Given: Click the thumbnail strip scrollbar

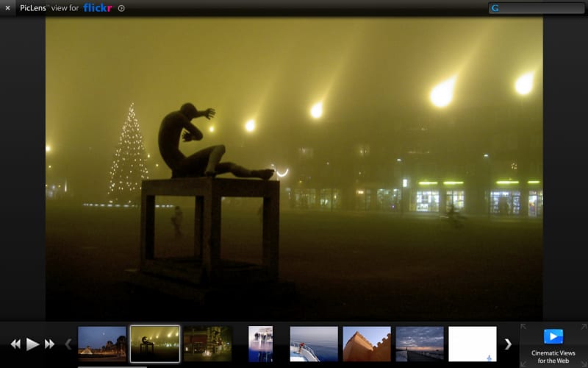Looking at the screenshot, I should coord(112,367).
